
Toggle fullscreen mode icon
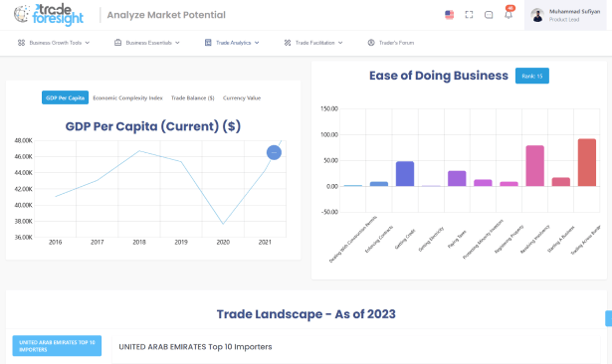coord(469,15)
